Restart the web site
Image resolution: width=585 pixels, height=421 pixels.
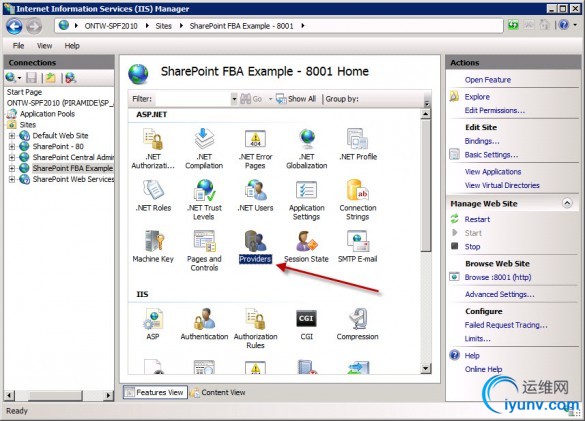click(477, 219)
